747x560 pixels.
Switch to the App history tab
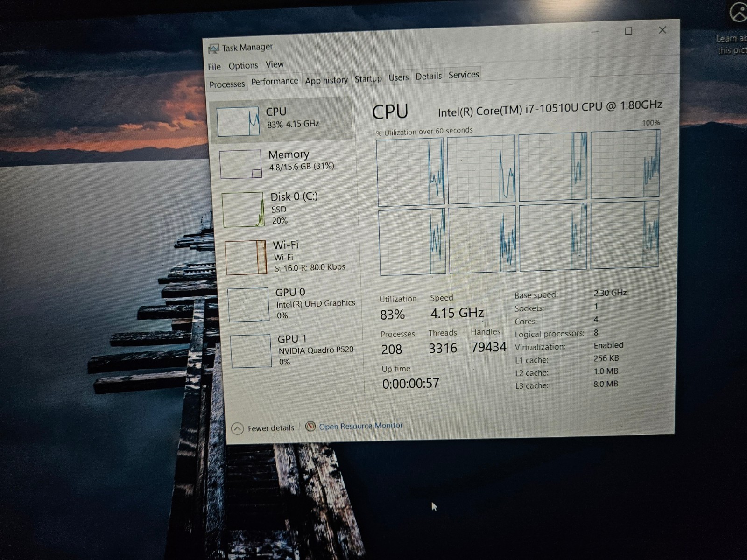(326, 80)
